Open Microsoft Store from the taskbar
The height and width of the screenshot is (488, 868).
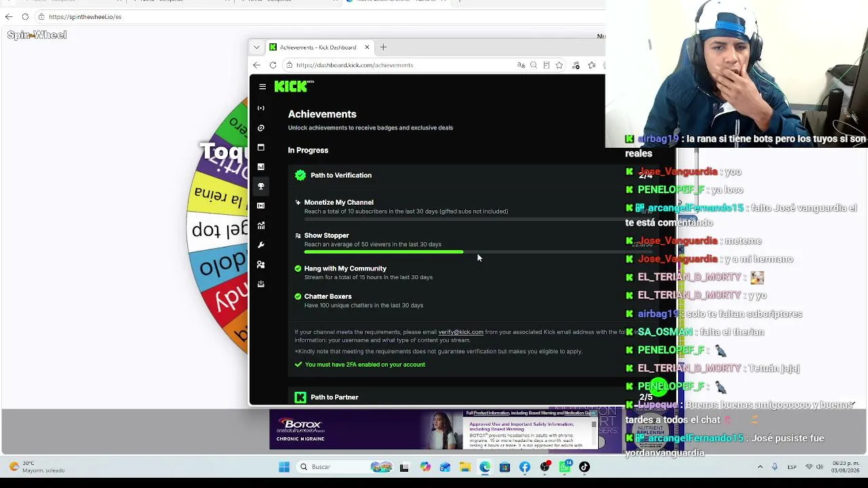coord(505,467)
